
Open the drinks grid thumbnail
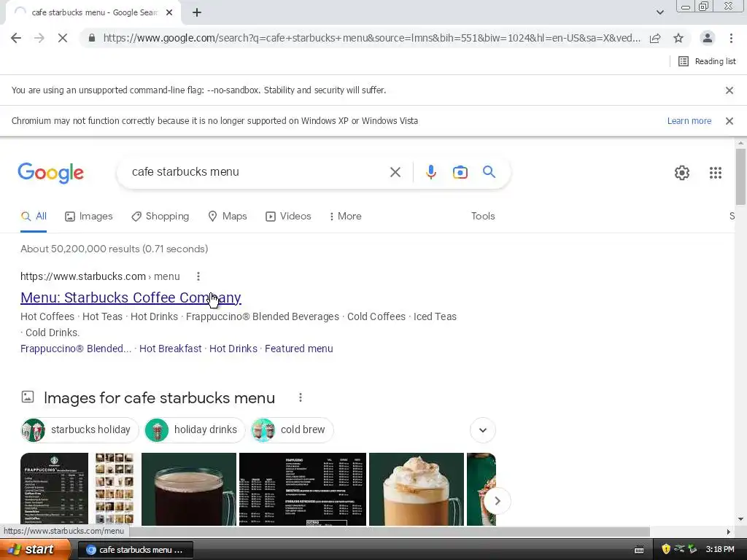click(x=115, y=489)
